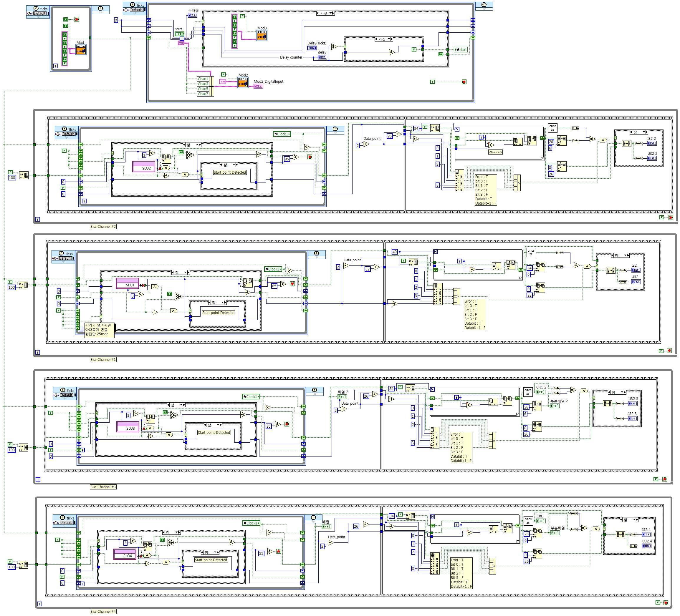Click the start local variable node

point(461,49)
